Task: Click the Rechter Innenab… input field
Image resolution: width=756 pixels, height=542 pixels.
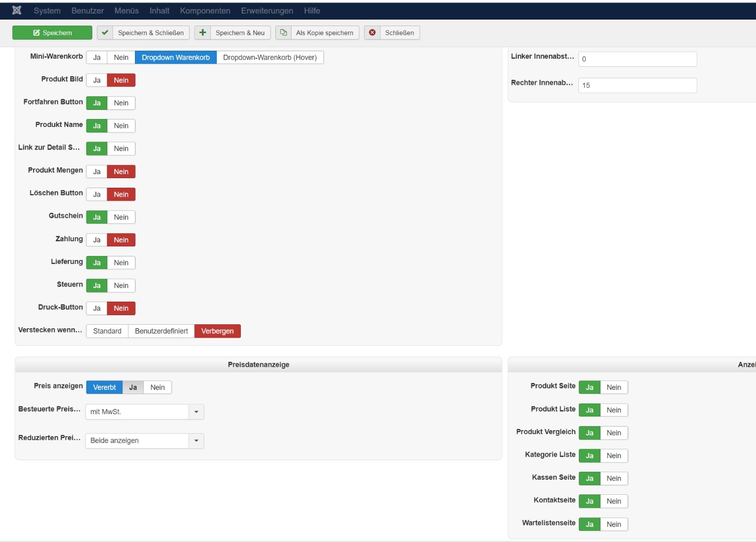Action: (638, 85)
